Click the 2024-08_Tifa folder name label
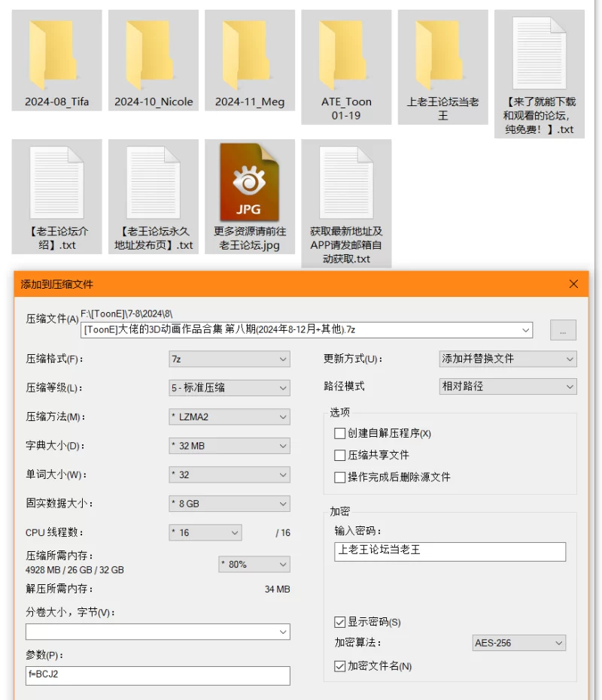The width and height of the screenshot is (602, 700). click(x=56, y=102)
